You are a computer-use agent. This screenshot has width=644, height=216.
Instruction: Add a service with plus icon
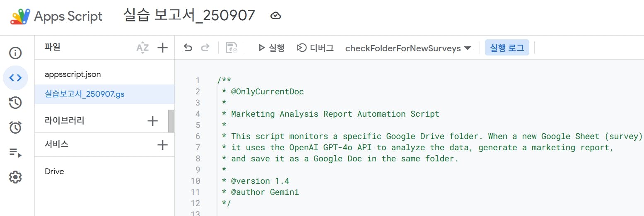[x=163, y=144]
